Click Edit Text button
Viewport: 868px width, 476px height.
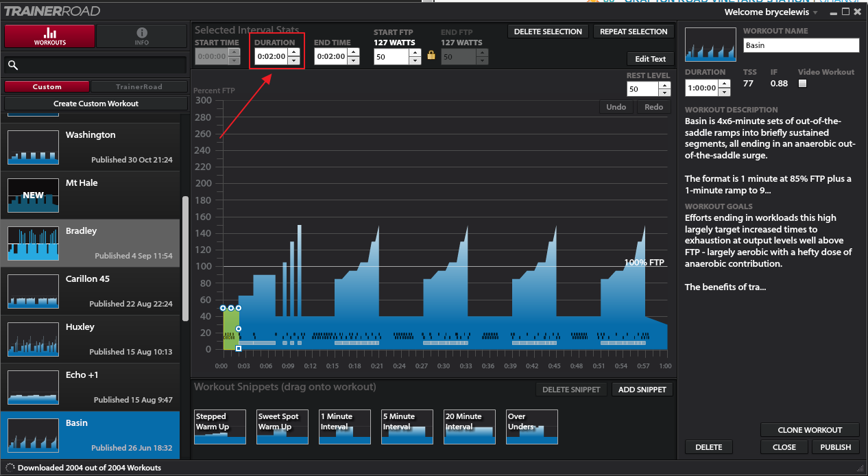pos(651,59)
